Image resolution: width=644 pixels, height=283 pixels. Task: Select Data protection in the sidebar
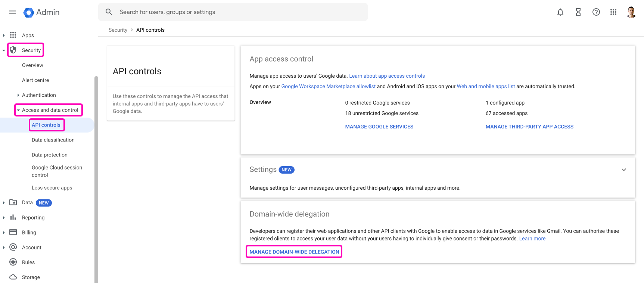coord(50,155)
